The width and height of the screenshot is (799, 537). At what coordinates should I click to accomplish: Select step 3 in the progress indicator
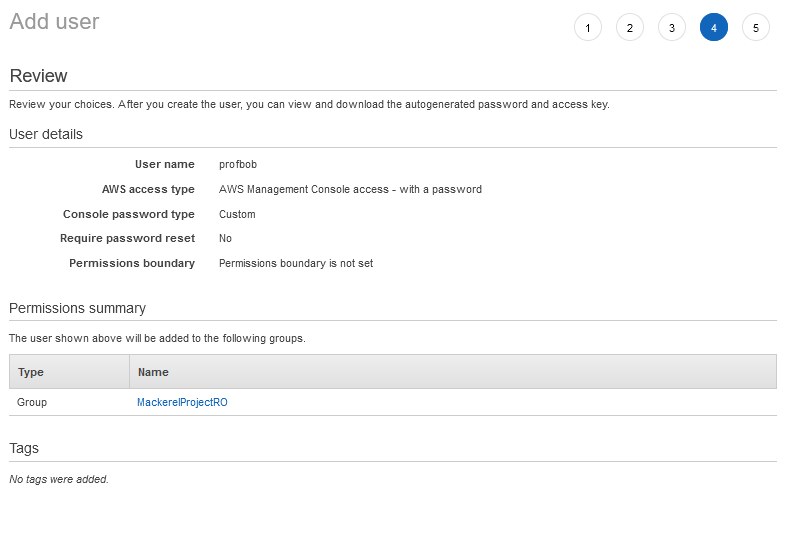(x=671, y=28)
